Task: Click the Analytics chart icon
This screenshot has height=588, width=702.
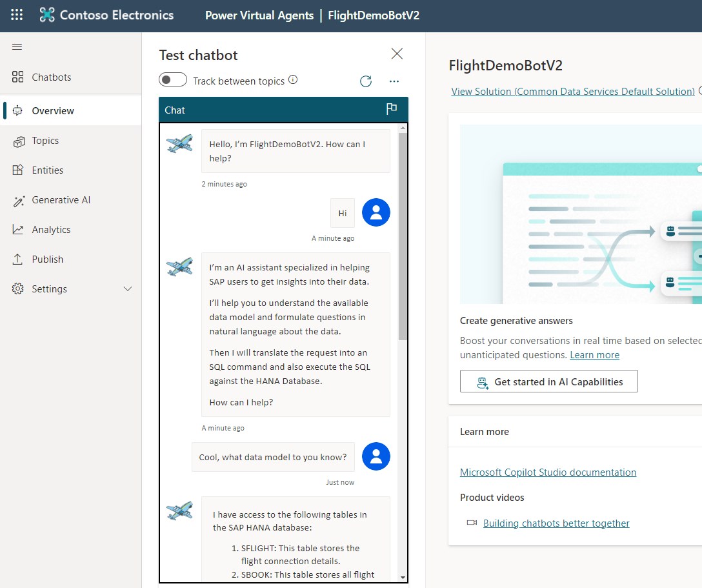Action: (x=17, y=230)
